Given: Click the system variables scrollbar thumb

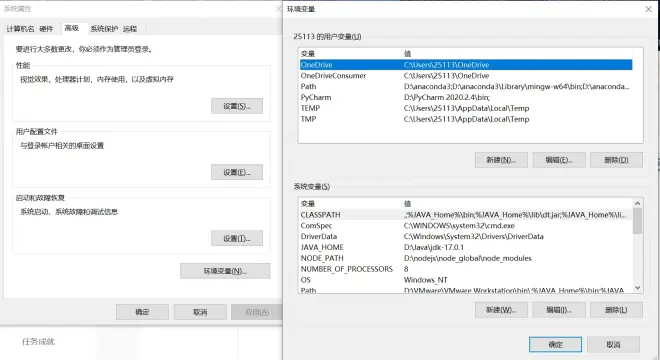Looking at the screenshot, I should pos(637,221).
